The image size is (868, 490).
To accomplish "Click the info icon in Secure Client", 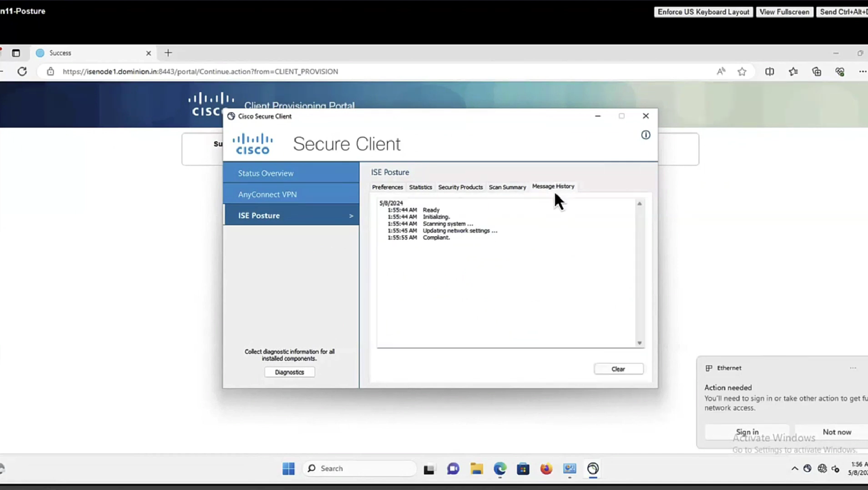I will pos(645,135).
